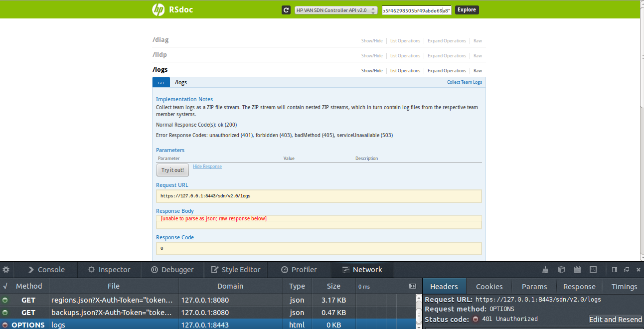Expand the /diag resource

click(161, 40)
